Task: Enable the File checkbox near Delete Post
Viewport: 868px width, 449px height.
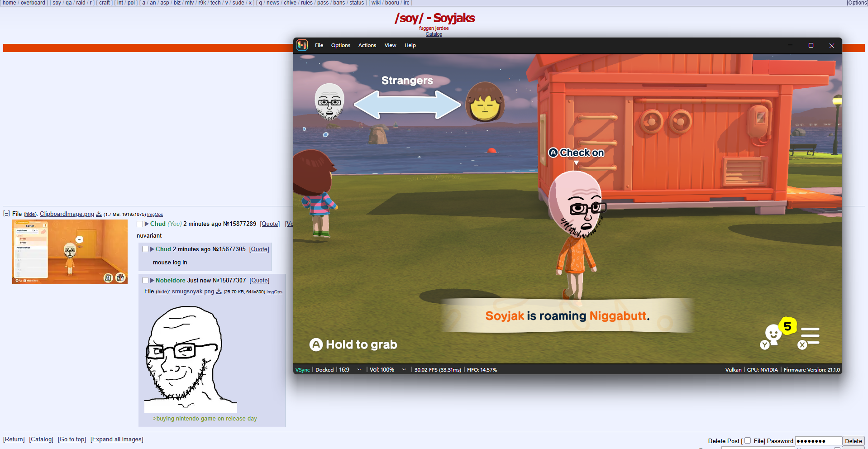Action: pos(748,441)
